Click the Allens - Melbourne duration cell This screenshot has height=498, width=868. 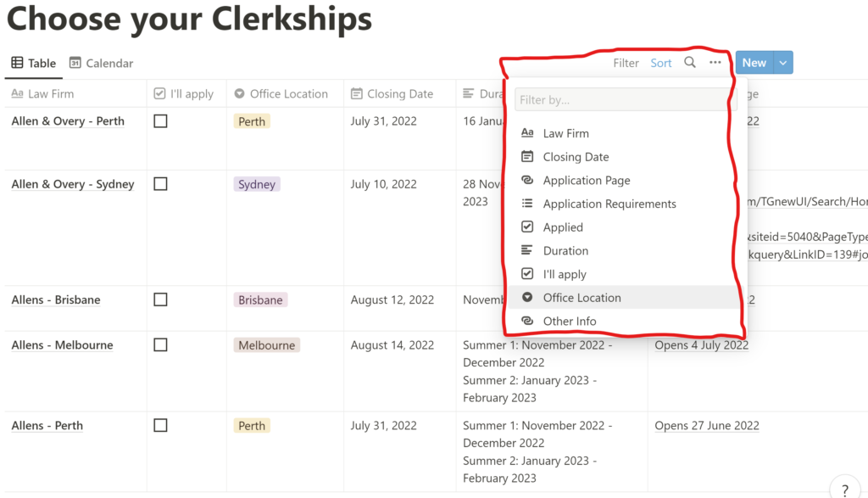[551, 371]
